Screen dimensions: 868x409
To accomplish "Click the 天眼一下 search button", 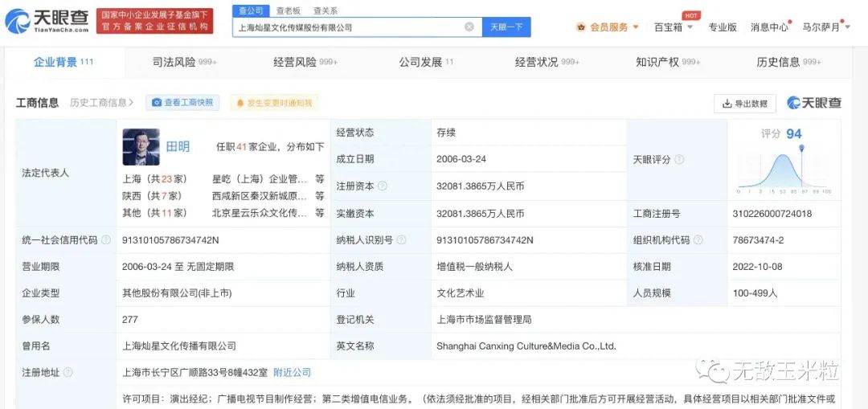I will (x=506, y=27).
